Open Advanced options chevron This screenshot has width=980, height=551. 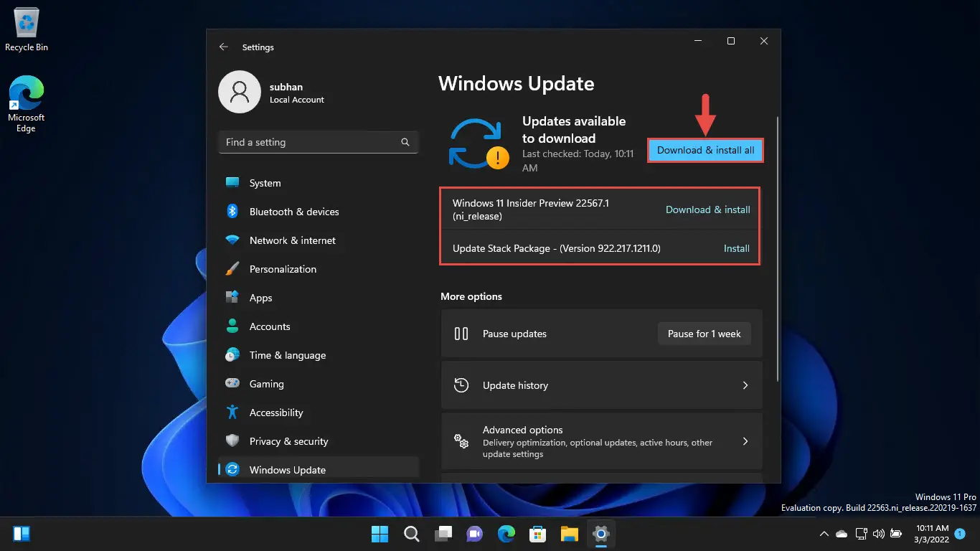point(745,441)
